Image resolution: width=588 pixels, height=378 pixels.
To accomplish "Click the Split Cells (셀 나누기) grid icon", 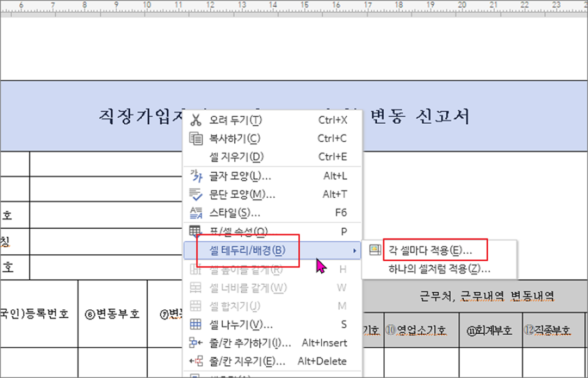I will [195, 324].
